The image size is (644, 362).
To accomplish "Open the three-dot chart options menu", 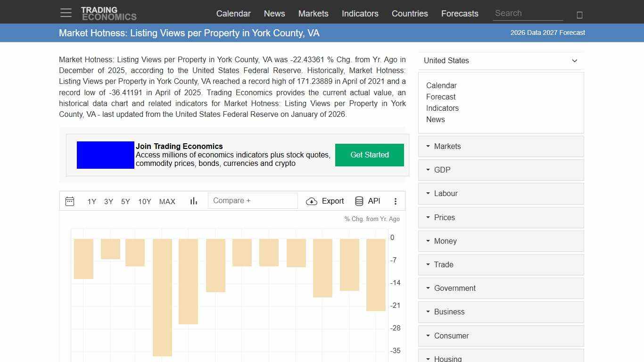I will click(x=396, y=201).
